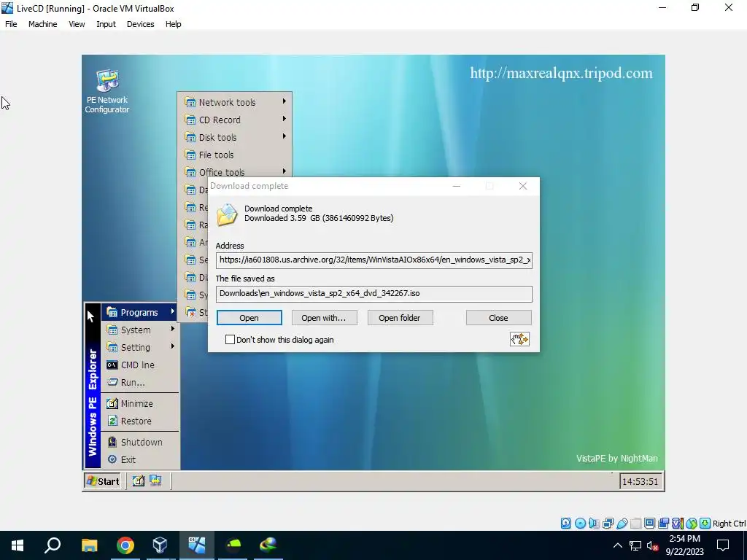Click the PE taskbar clock 14:53:51
This screenshot has width=747, height=560.
[x=640, y=481]
